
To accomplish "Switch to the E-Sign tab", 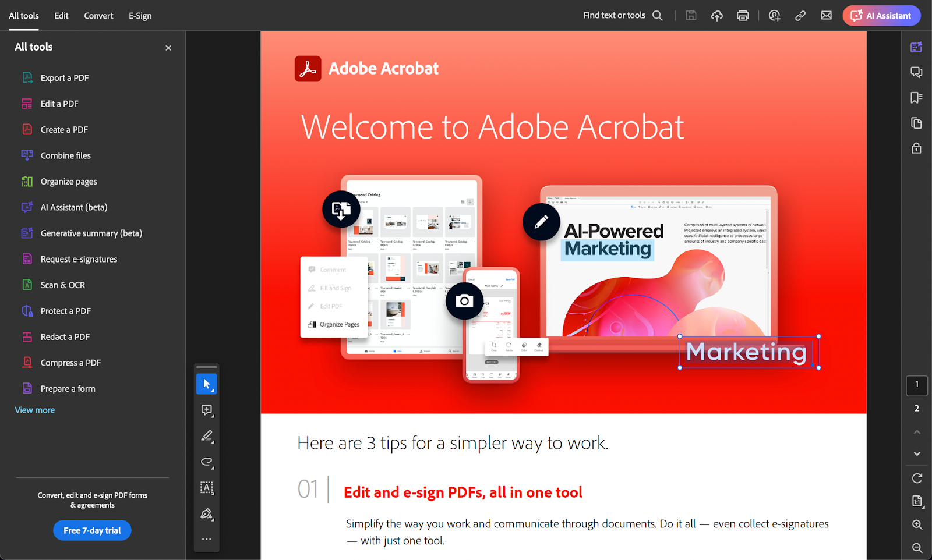I will pyautogui.click(x=140, y=16).
